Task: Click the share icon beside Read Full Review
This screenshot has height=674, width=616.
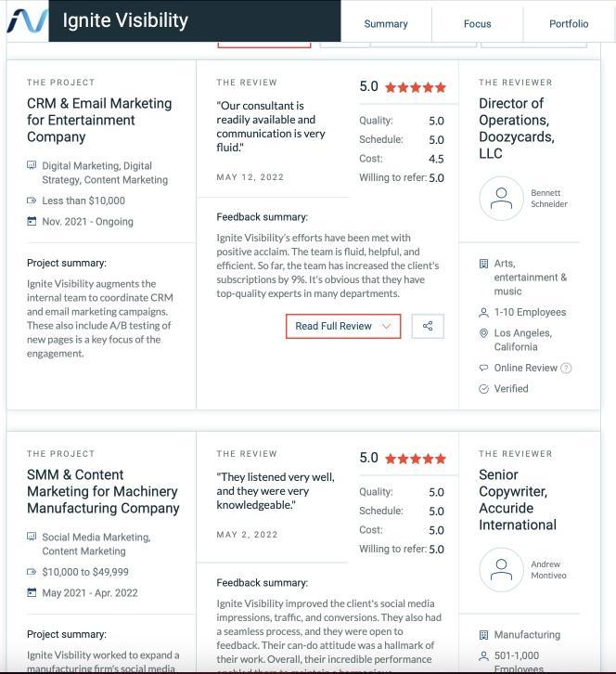Action: (x=428, y=326)
